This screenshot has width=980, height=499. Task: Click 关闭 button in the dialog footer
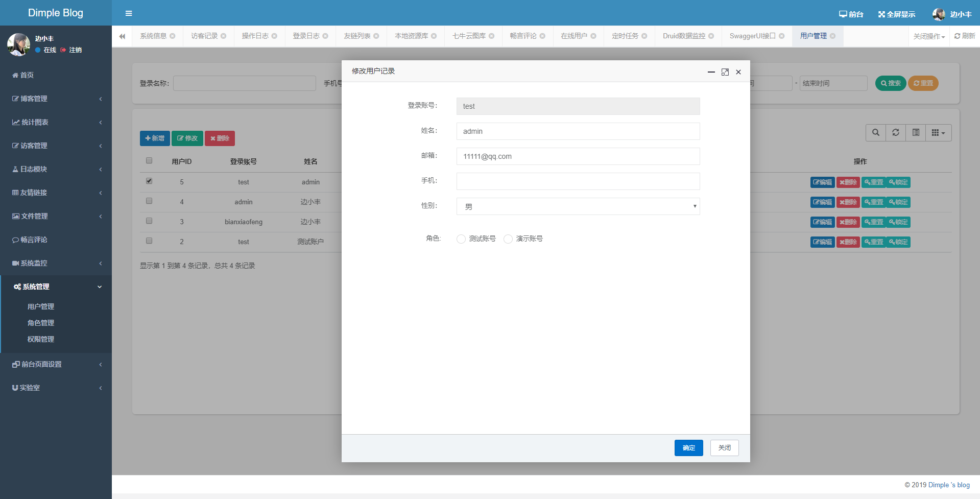pyautogui.click(x=725, y=448)
